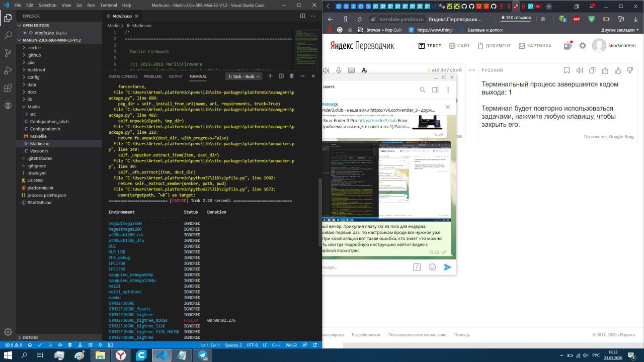The image size is (644, 362).
Task: Click PlatformIO Upload arrow in status bar
Action: pyautogui.click(x=49, y=345)
